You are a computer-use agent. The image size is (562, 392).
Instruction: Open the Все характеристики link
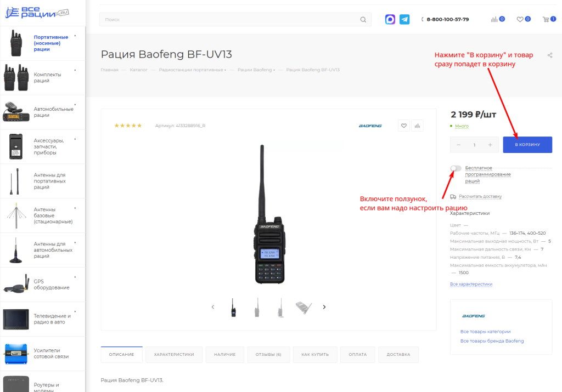(x=471, y=284)
